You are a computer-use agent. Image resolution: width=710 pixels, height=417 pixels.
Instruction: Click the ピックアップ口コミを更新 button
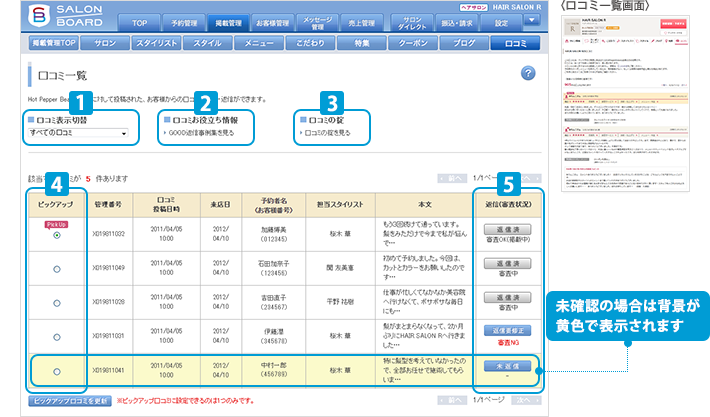click(x=69, y=399)
